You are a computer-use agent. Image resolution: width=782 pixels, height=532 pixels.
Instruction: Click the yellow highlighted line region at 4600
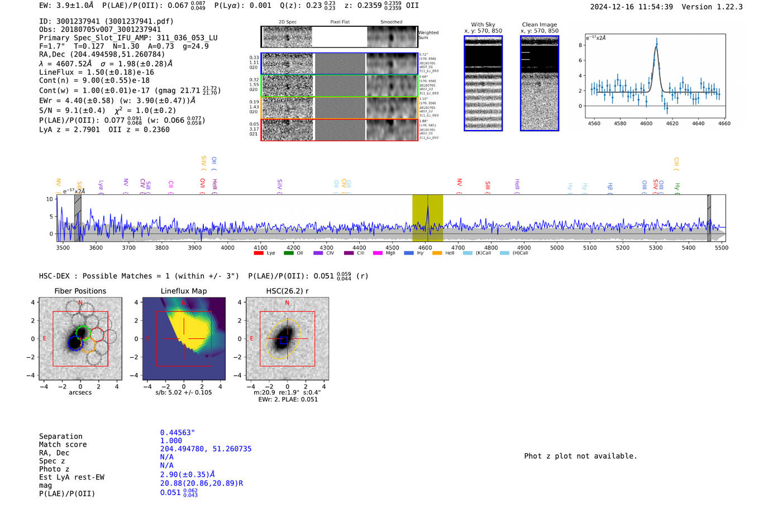click(x=428, y=218)
